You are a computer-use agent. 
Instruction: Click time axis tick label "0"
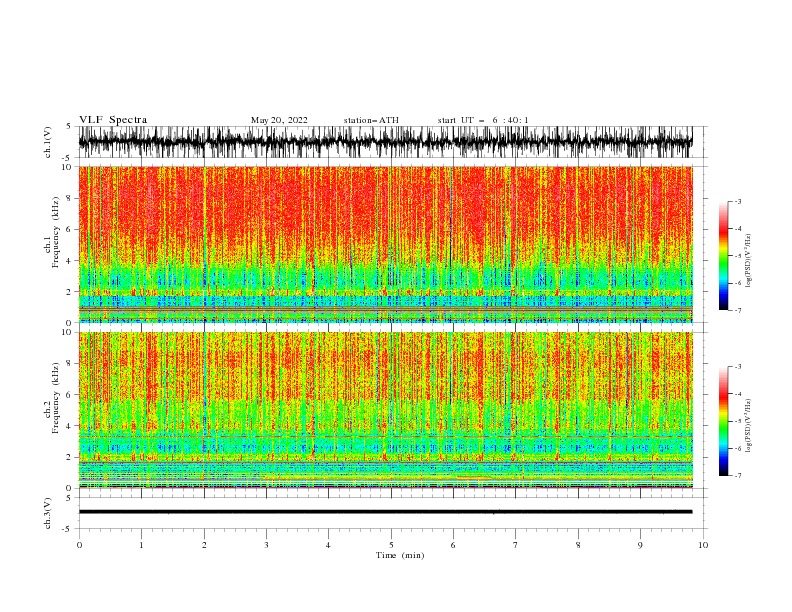79,545
